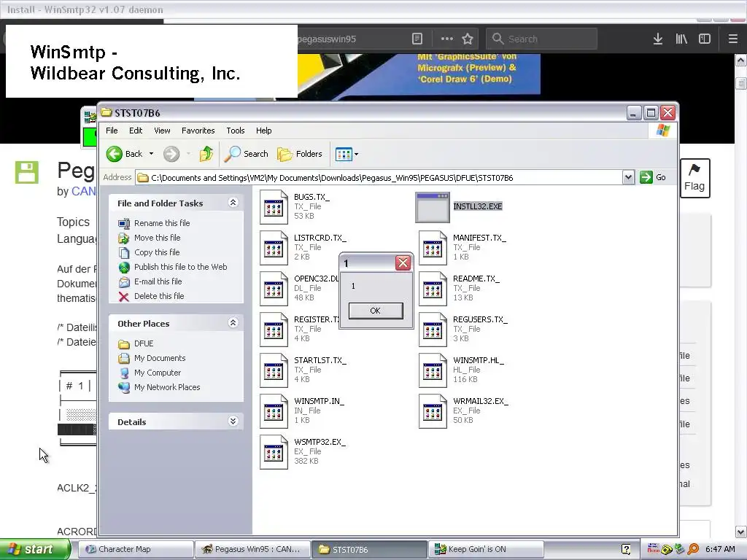Open the Help menu
Image resolution: width=747 pixels, height=560 pixels.
point(263,131)
